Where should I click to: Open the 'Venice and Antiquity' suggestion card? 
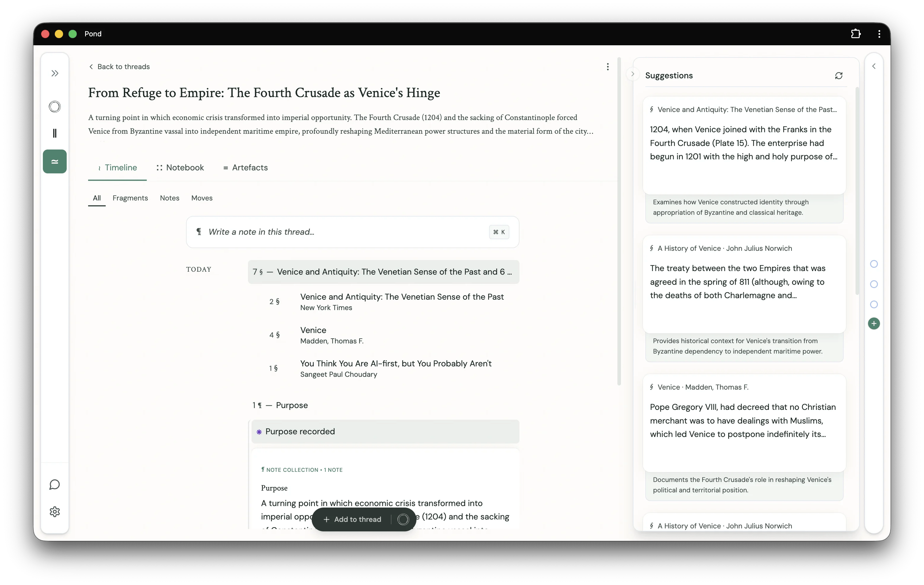pos(744,145)
